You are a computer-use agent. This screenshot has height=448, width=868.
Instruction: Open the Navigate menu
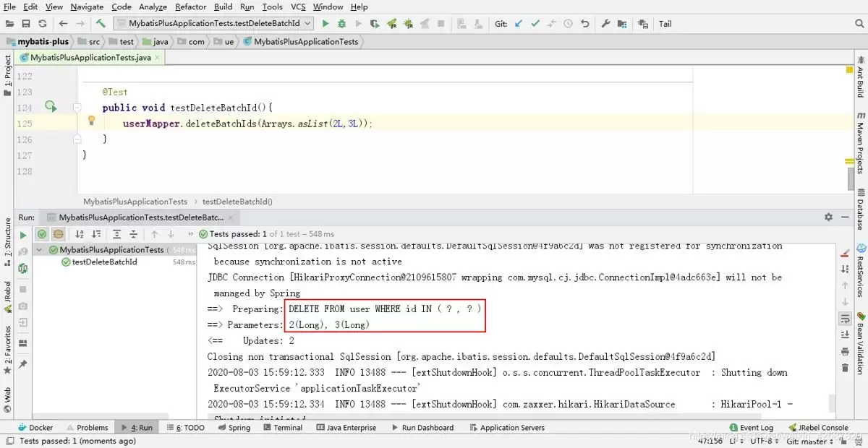point(87,7)
